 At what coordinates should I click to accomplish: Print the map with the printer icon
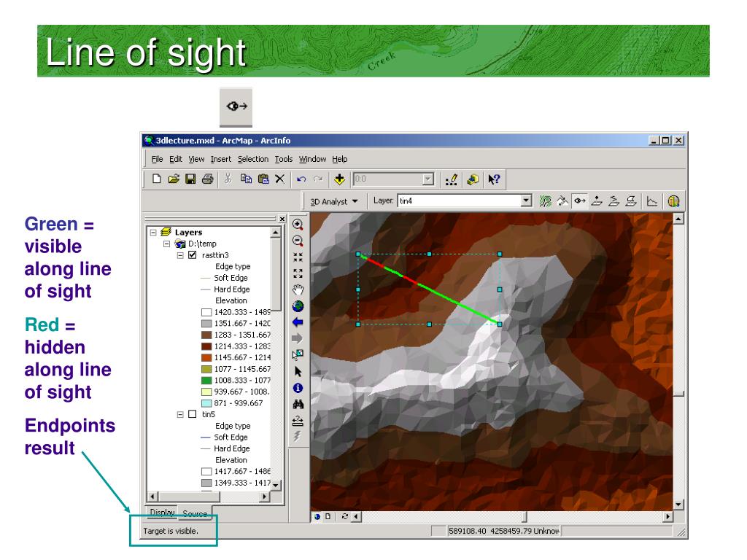pos(207,179)
